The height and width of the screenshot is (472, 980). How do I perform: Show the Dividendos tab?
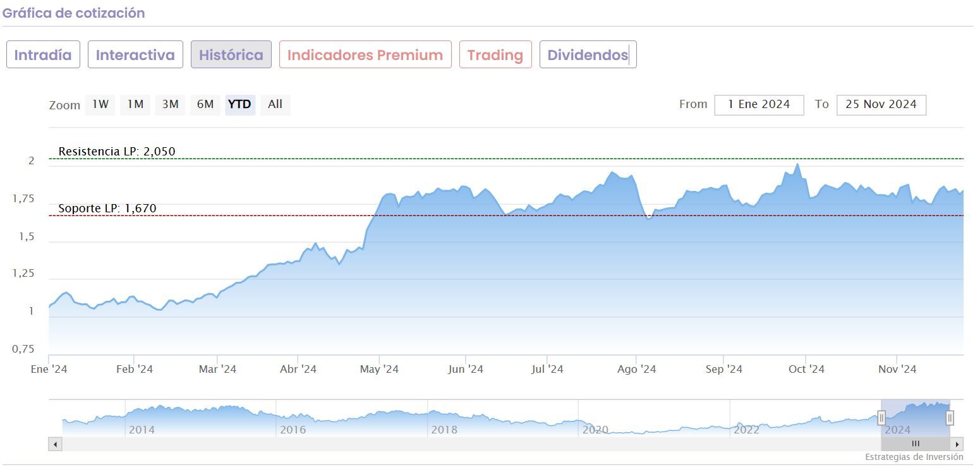click(588, 55)
